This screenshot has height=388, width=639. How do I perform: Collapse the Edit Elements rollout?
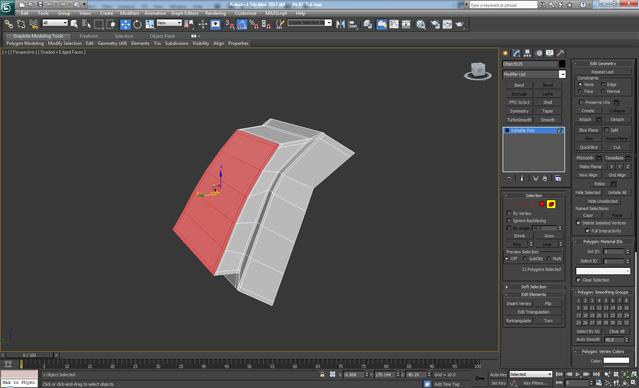pos(533,294)
